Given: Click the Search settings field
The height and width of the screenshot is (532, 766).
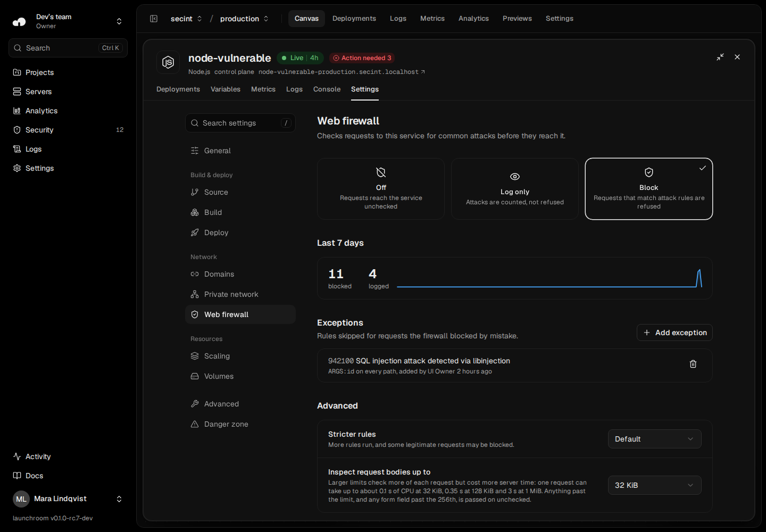Looking at the screenshot, I should [x=240, y=123].
